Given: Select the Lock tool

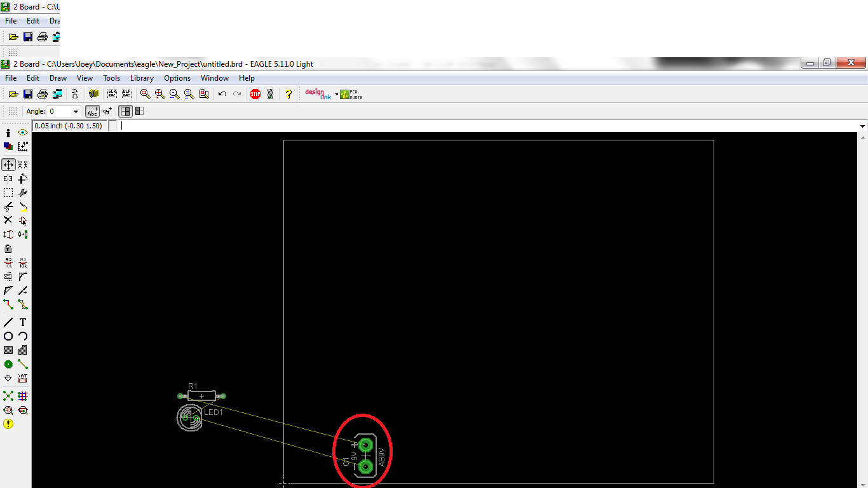Looking at the screenshot, I should coord(8,248).
